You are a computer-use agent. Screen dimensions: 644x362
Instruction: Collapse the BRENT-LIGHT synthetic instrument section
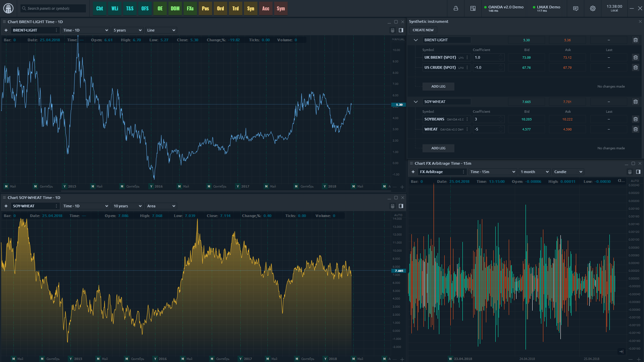(415, 40)
